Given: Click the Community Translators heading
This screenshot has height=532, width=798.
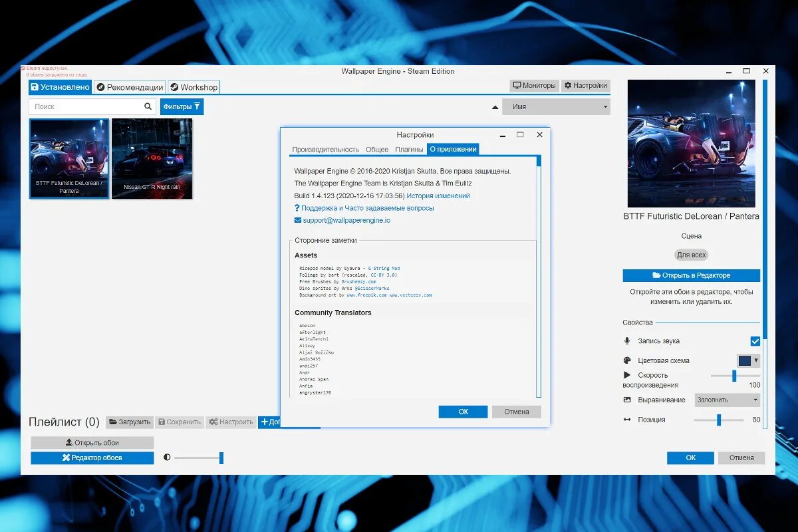Looking at the screenshot, I should (333, 313).
